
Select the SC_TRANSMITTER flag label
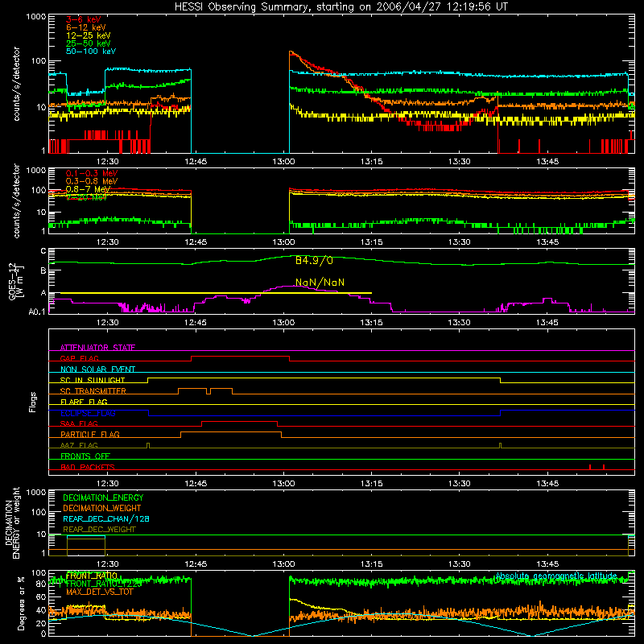tap(93, 391)
